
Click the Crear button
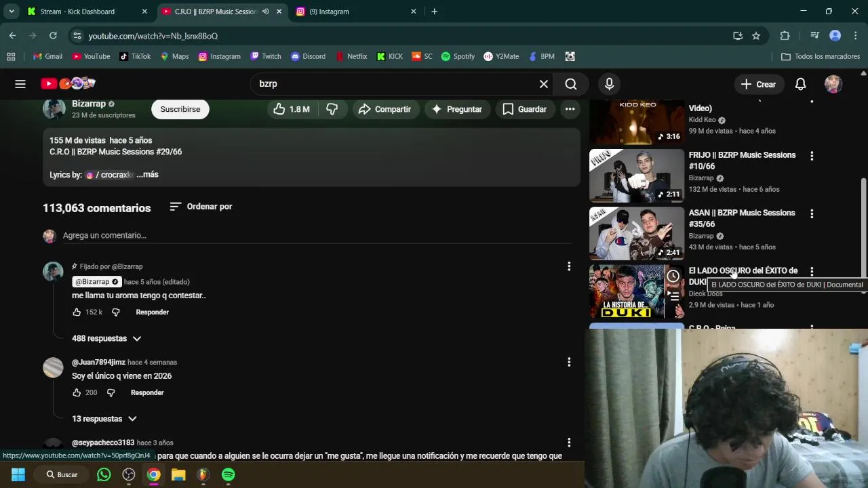click(x=758, y=84)
